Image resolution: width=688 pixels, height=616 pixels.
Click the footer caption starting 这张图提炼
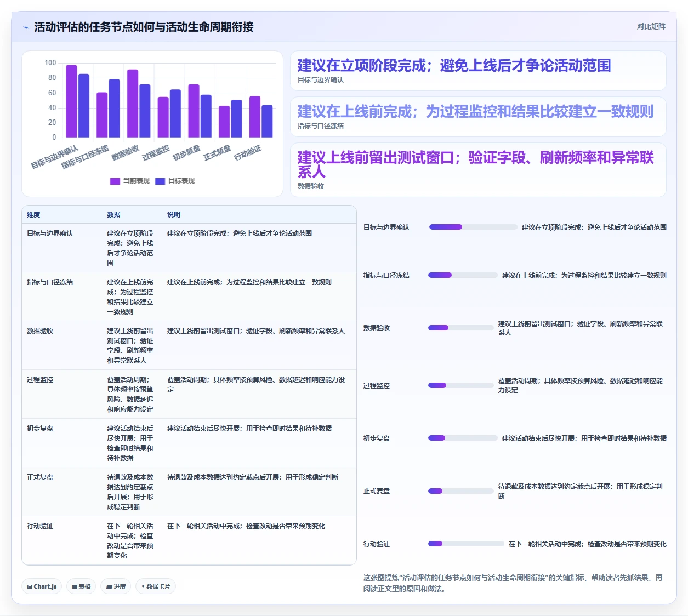point(513,583)
